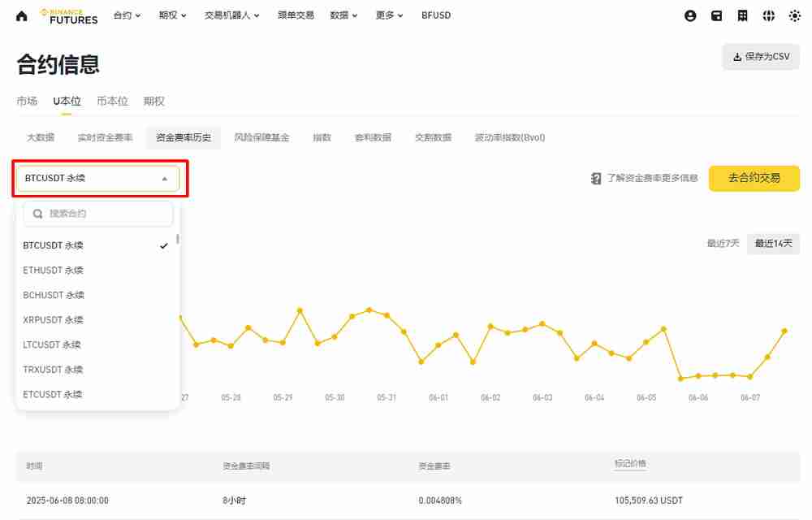The height and width of the screenshot is (520, 812).
Task: Open the language globe icon
Action: [768, 15]
